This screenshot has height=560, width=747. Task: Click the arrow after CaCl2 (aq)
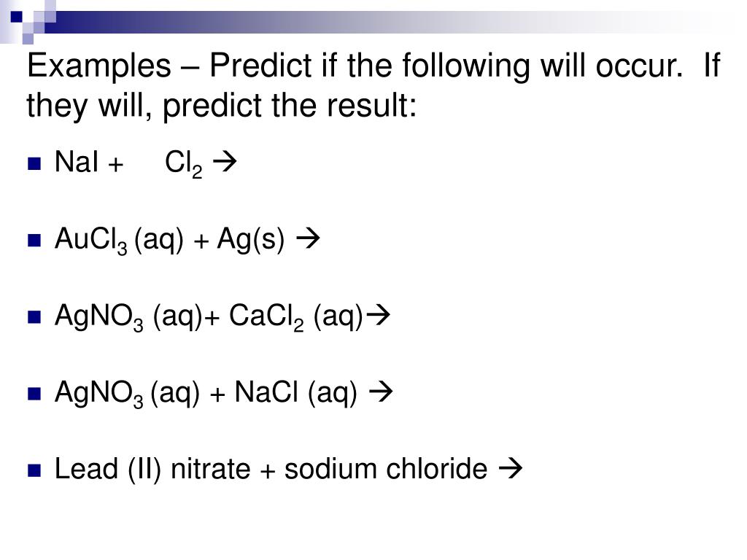tap(382, 316)
